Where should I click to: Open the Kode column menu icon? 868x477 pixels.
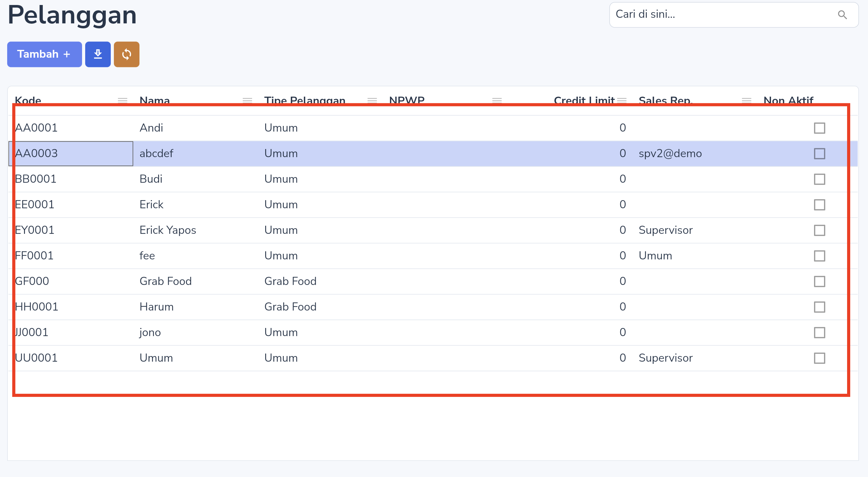123,100
